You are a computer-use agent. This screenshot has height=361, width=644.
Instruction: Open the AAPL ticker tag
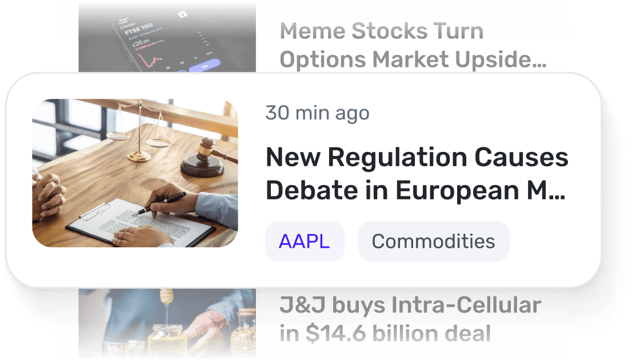point(305,241)
